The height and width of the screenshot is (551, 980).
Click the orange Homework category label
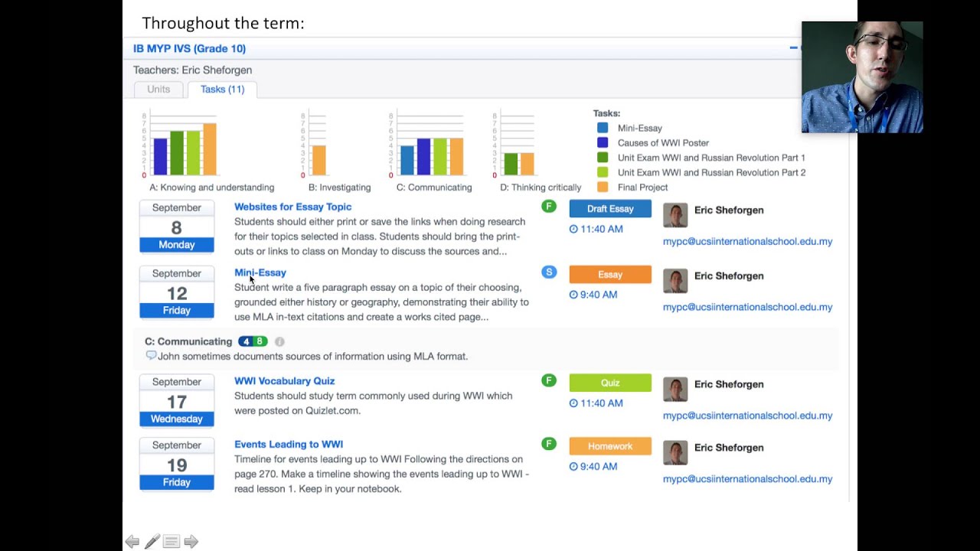tap(610, 446)
